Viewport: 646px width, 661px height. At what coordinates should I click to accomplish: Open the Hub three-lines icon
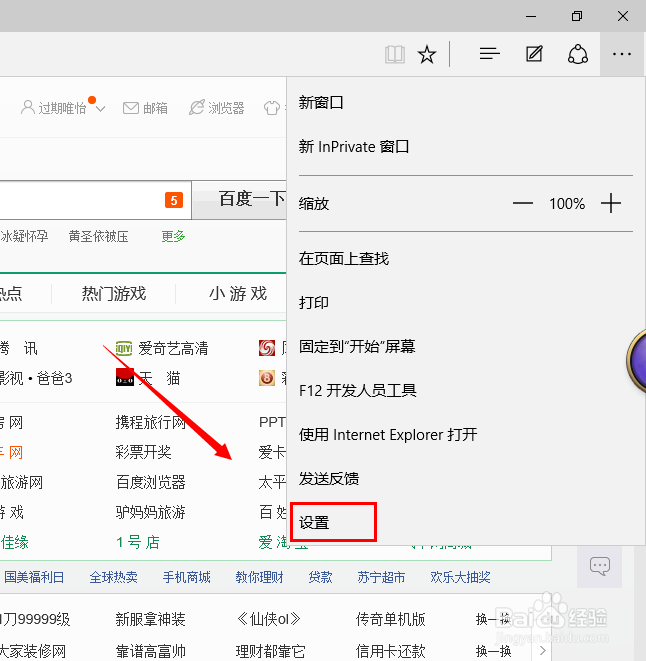(490, 54)
